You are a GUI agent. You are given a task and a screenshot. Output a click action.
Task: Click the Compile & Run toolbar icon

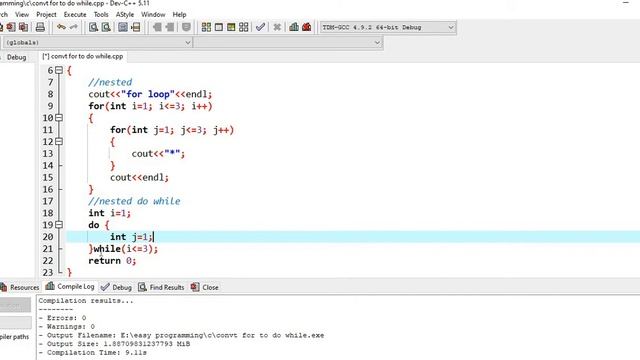231,27
